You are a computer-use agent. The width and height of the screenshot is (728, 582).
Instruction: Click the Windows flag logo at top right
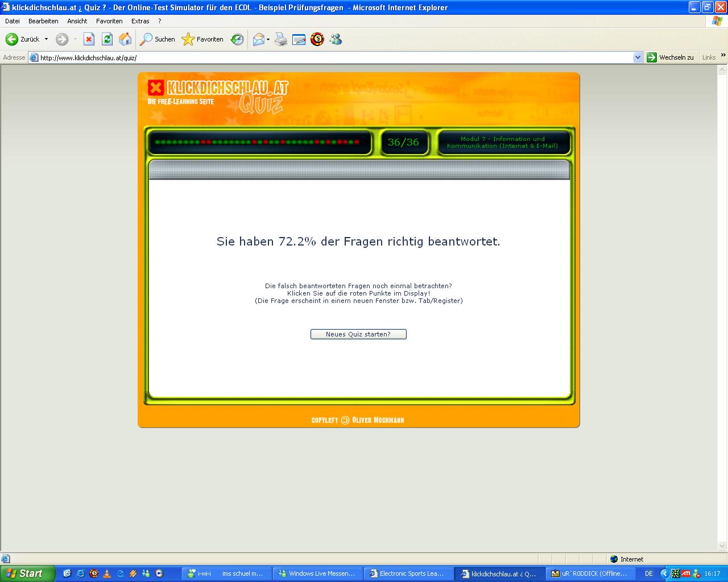click(x=717, y=21)
